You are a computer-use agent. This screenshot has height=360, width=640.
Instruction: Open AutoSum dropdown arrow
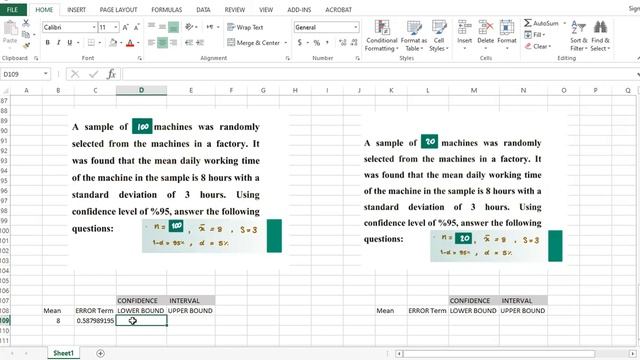[564, 23]
